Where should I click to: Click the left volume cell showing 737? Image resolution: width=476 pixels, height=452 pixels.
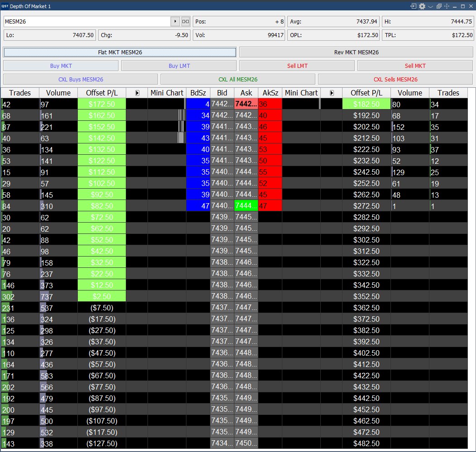(x=58, y=296)
